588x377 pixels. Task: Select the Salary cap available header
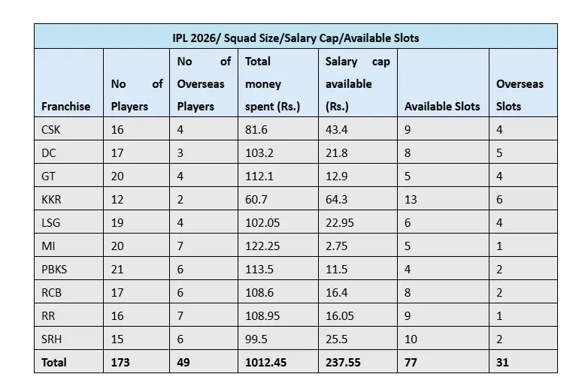tap(357, 84)
